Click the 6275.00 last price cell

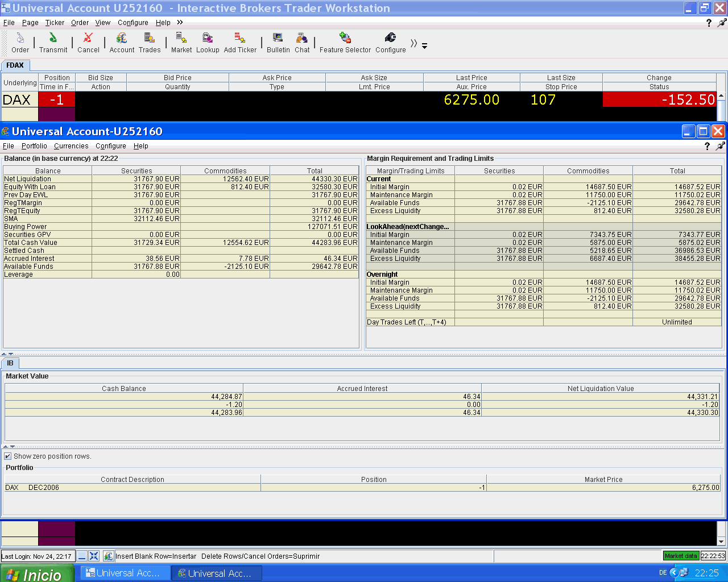471,99
